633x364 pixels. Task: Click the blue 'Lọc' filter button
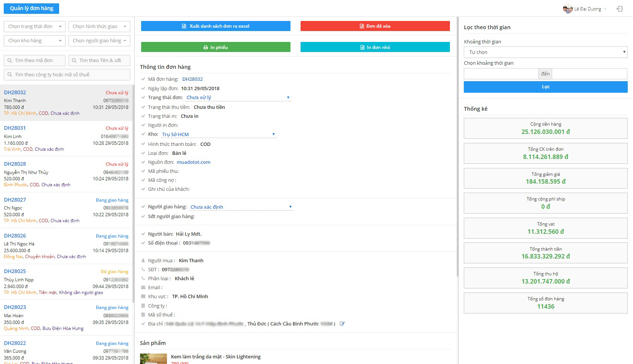coord(545,87)
